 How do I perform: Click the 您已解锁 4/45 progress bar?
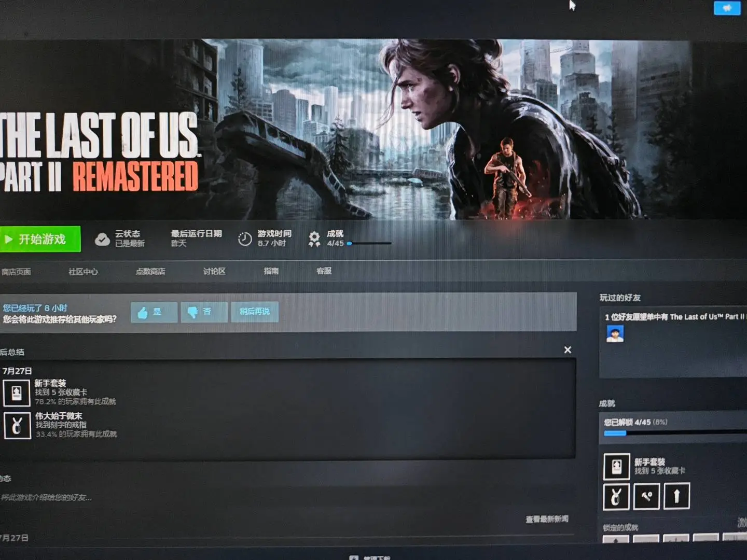675,433
